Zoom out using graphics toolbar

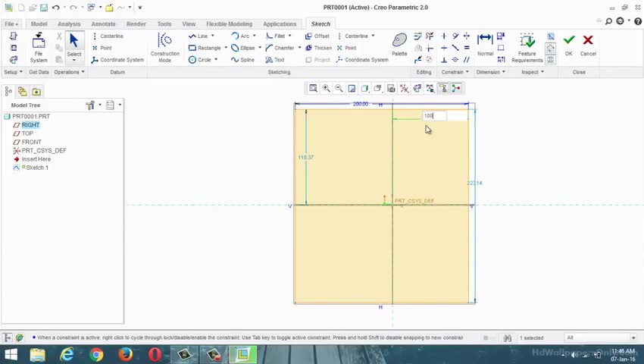(339, 88)
